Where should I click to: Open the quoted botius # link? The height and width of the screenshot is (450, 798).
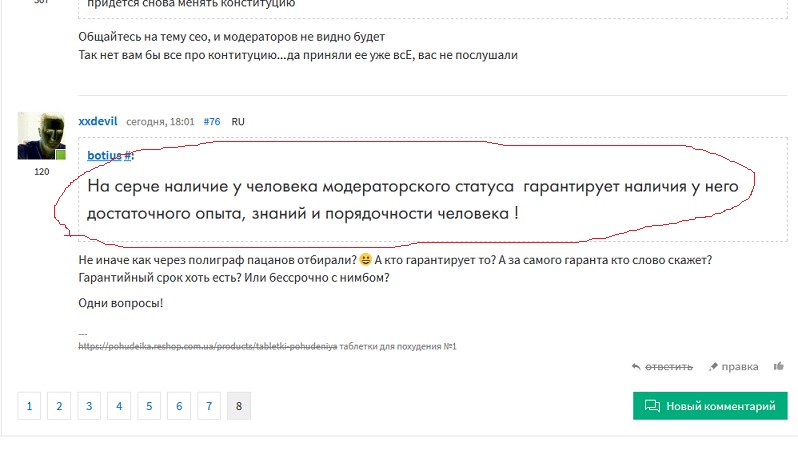[x=110, y=155]
